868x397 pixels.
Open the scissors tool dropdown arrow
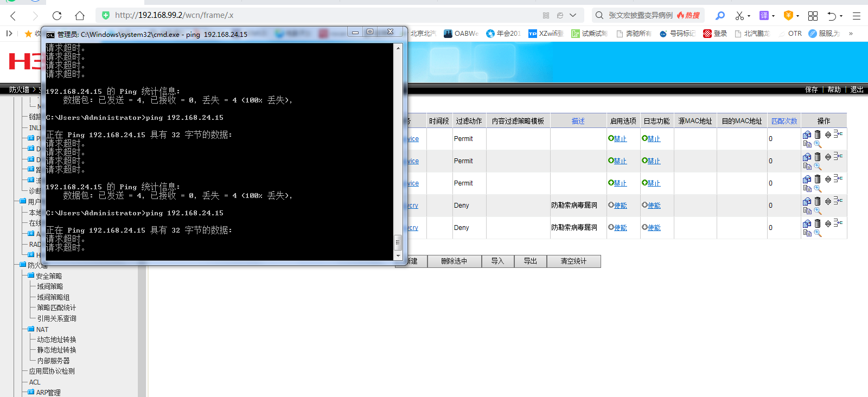749,16
